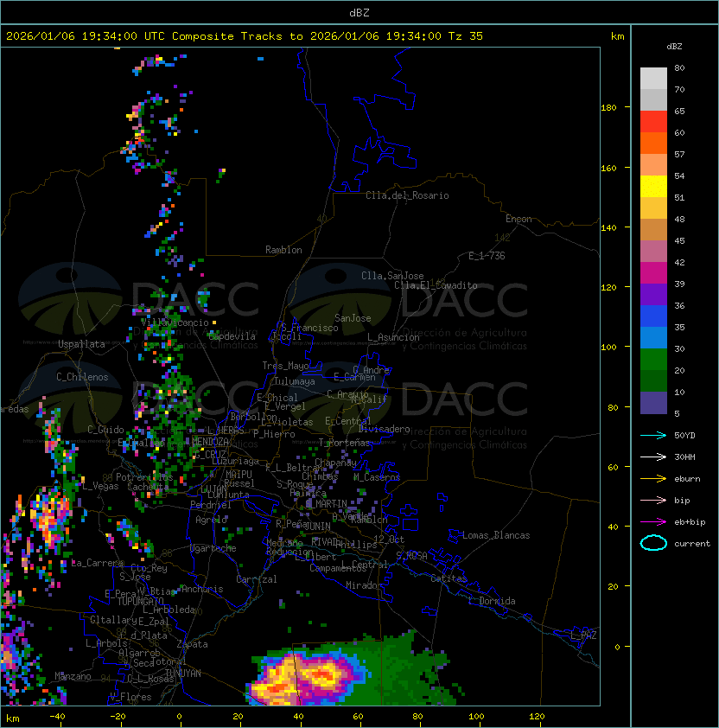Click the eburn legend label
The image size is (719, 728).
687,479
